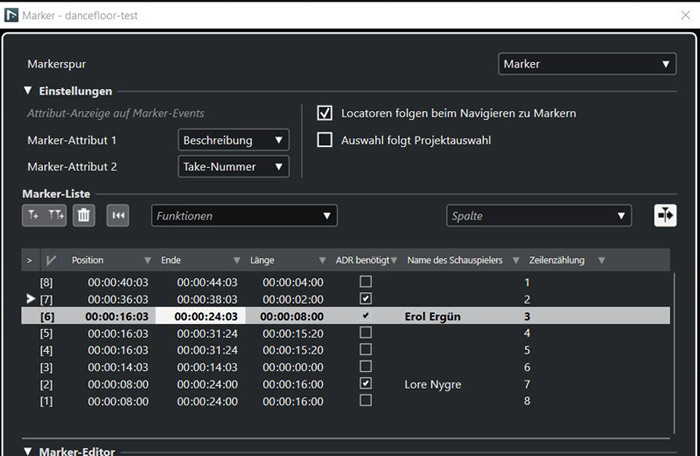Click the move marker to cursor icon
The height and width of the screenshot is (456, 700).
119,215
